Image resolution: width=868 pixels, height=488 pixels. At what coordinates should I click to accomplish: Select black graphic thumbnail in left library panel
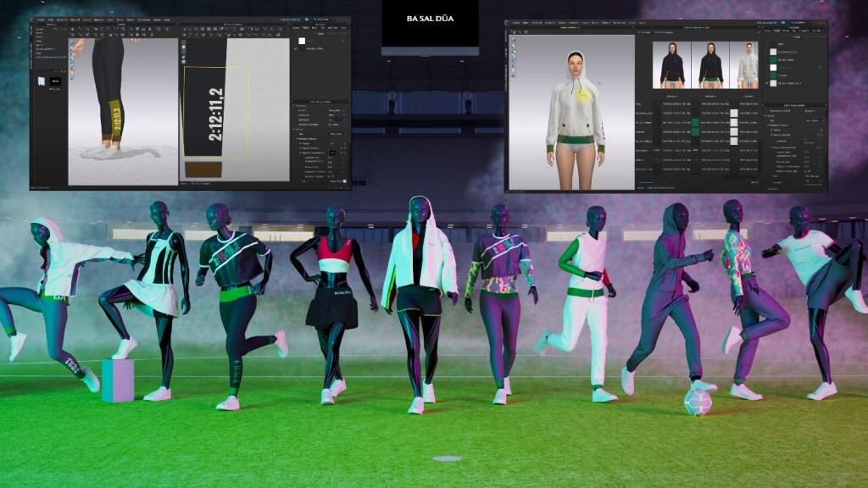[x=56, y=81]
